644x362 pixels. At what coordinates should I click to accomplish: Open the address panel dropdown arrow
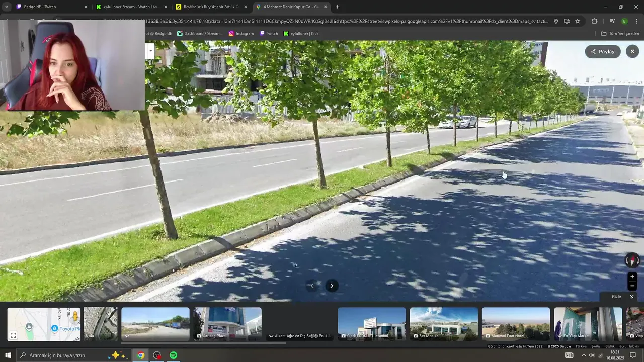click(x=150, y=50)
